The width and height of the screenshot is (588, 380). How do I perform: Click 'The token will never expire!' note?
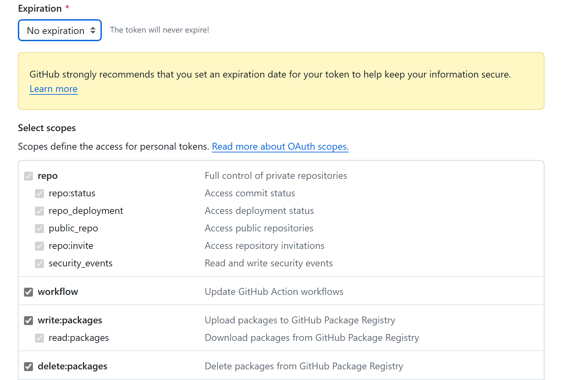(x=159, y=30)
